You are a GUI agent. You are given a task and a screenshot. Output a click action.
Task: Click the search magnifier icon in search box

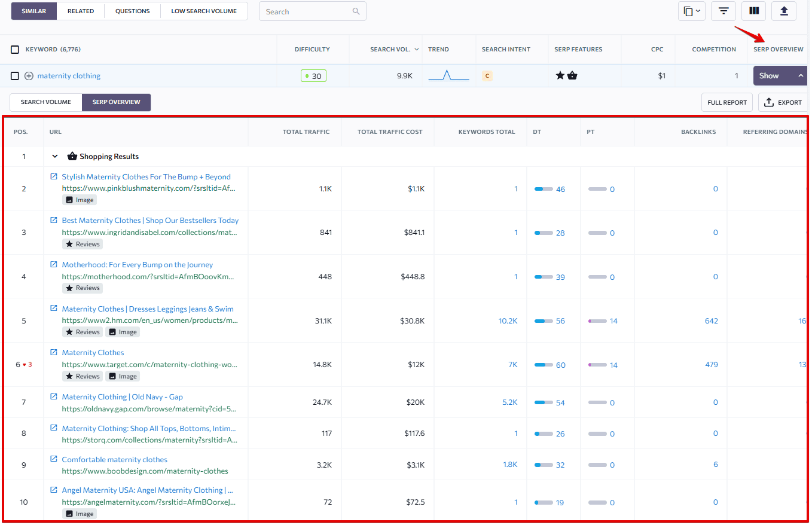tap(356, 11)
